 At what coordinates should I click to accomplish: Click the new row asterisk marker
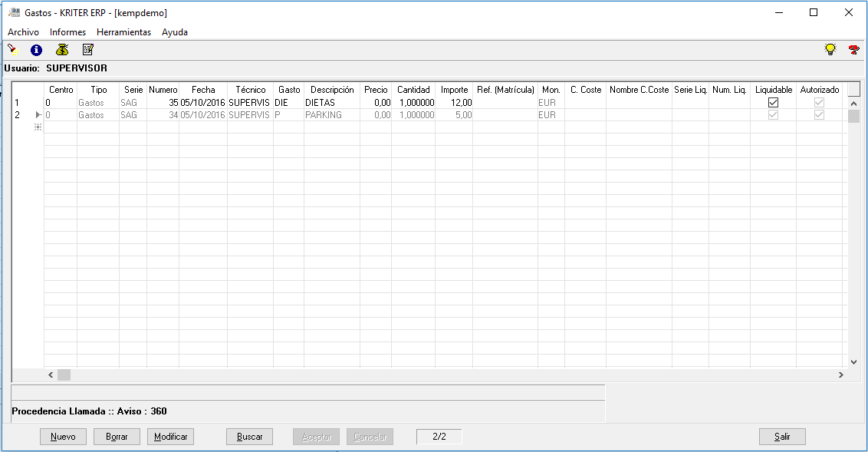click(x=38, y=127)
